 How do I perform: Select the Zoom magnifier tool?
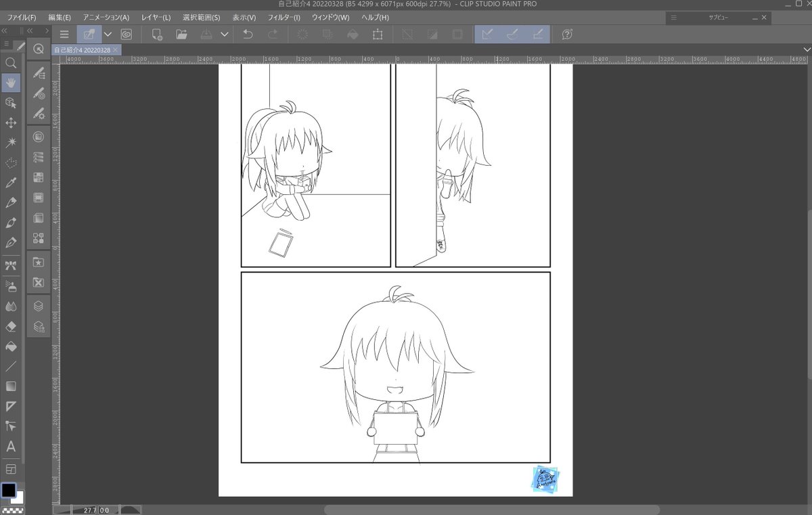[11, 63]
